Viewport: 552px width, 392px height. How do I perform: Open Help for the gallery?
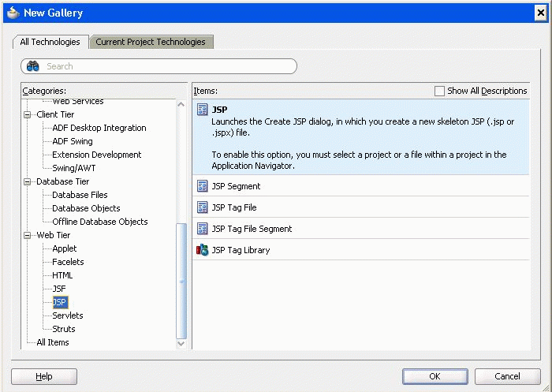coord(44,376)
